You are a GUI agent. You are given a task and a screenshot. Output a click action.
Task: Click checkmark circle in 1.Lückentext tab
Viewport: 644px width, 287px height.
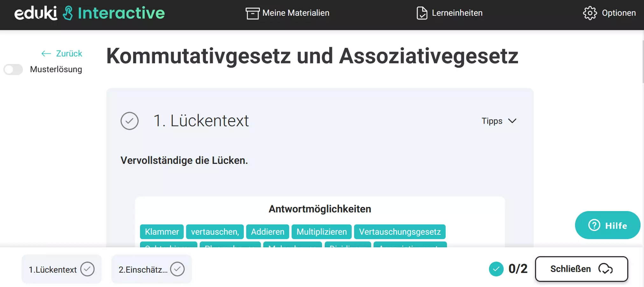pyautogui.click(x=87, y=269)
